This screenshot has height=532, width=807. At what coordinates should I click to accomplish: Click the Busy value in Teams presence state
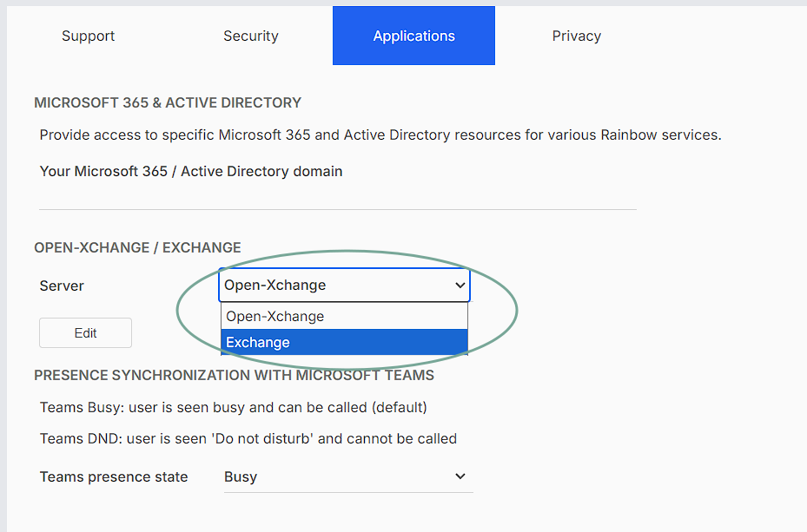click(241, 476)
